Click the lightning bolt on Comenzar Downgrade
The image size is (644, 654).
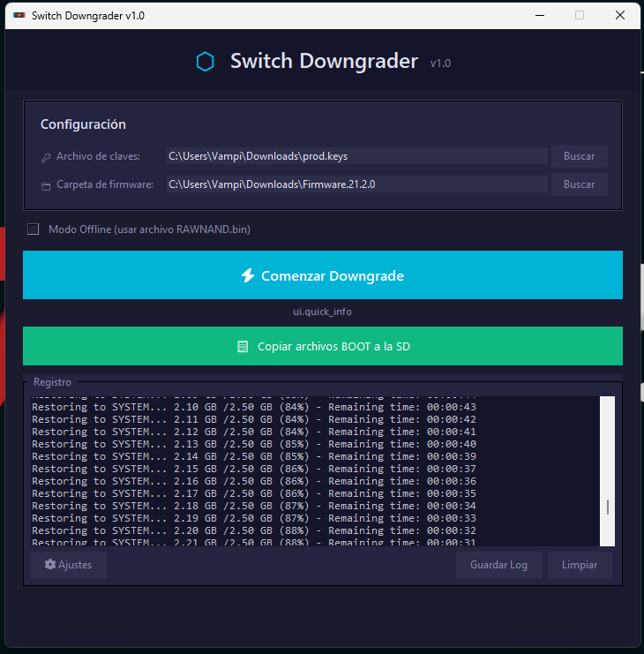click(248, 275)
